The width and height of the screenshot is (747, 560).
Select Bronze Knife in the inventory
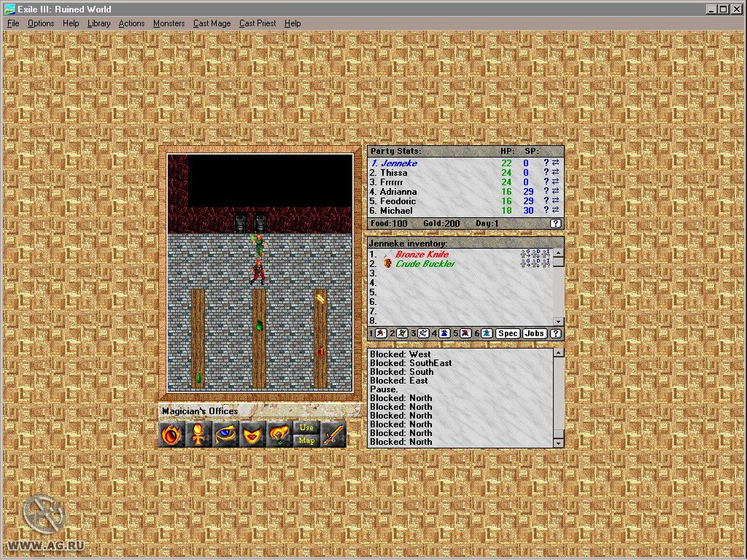pyautogui.click(x=422, y=254)
